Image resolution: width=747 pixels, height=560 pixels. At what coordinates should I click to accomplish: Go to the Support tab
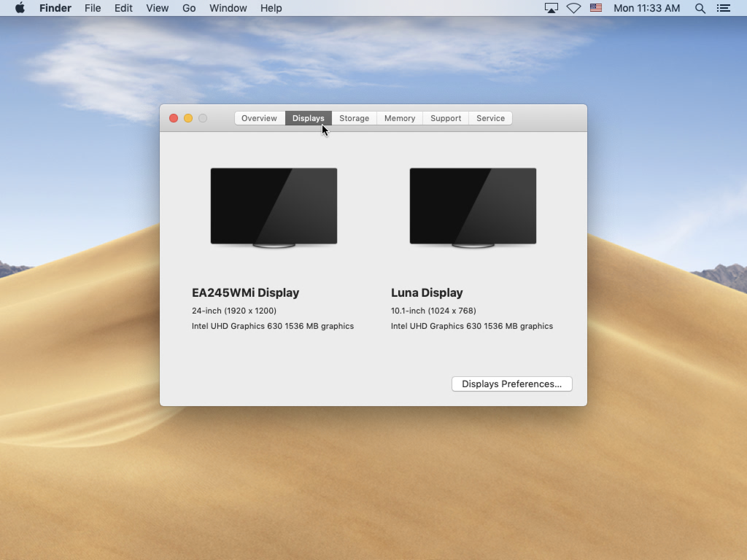tap(446, 118)
